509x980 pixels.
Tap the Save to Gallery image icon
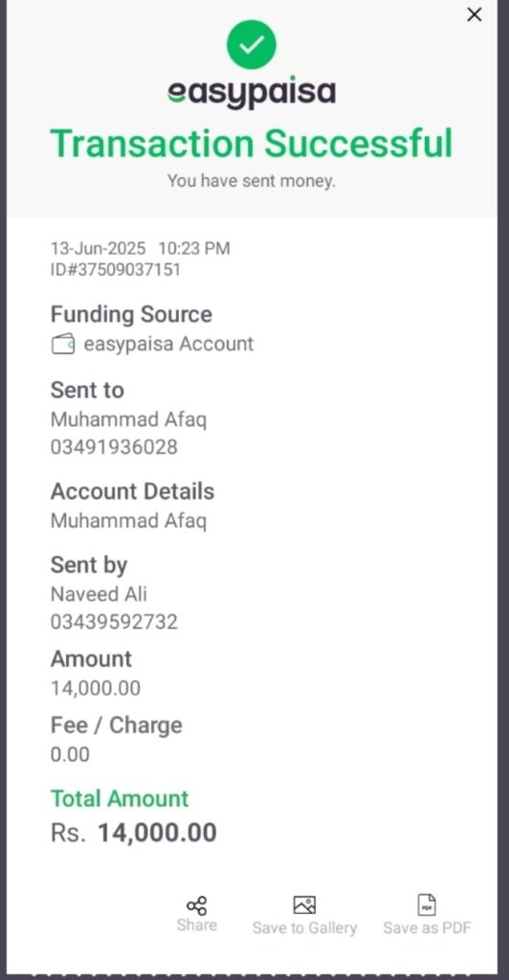[304, 905]
